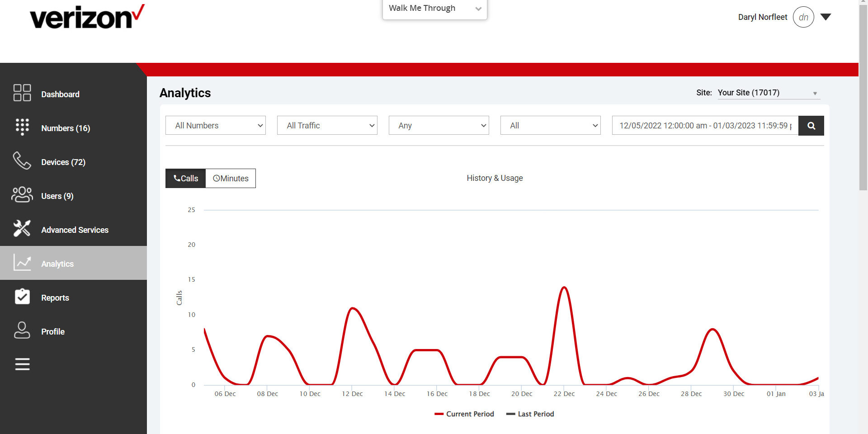Open the Site selector showing Your Site (17017)

coord(768,93)
